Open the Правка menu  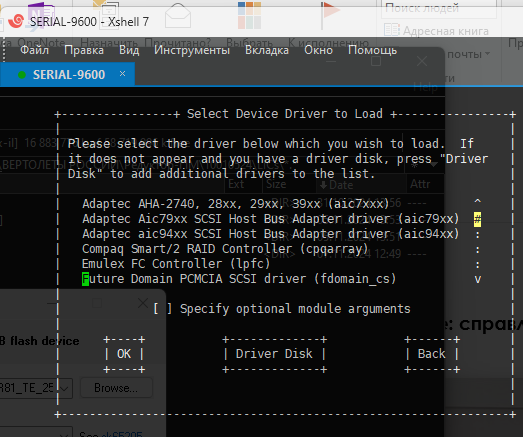click(x=84, y=50)
